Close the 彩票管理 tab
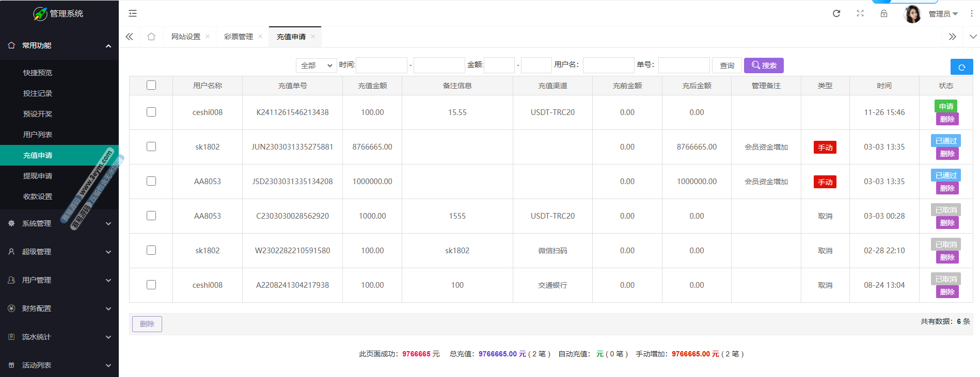Screen dimensions: 980x377 (260, 37)
